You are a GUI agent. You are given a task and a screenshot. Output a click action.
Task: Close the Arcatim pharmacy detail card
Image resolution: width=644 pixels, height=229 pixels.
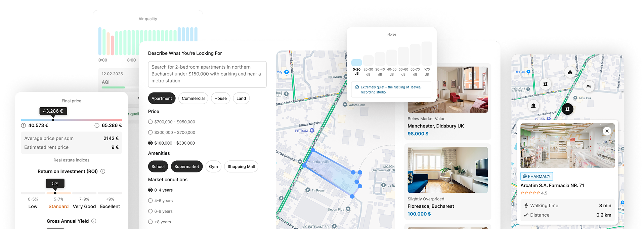607,131
